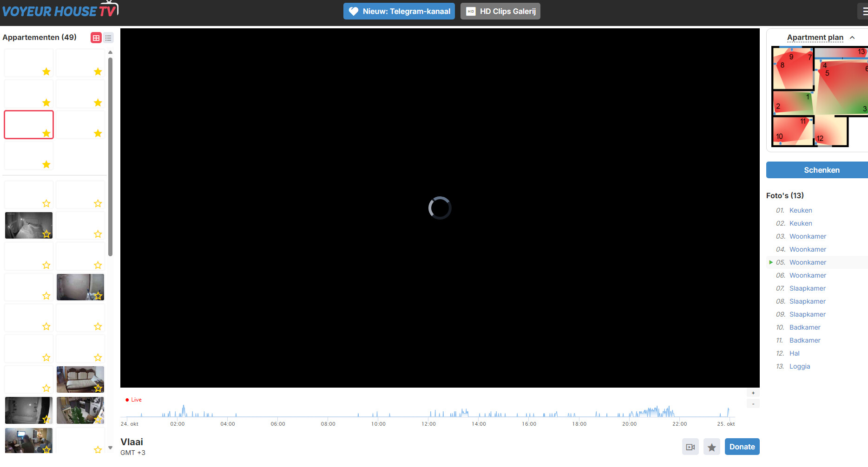This screenshot has width=868, height=467.
Task: Switch apartments to list view
Action: pos(108,38)
